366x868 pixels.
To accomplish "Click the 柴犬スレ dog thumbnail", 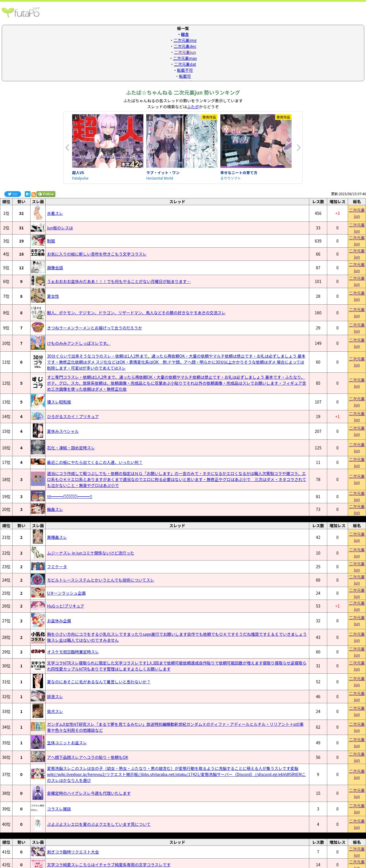I will (x=38, y=711).
